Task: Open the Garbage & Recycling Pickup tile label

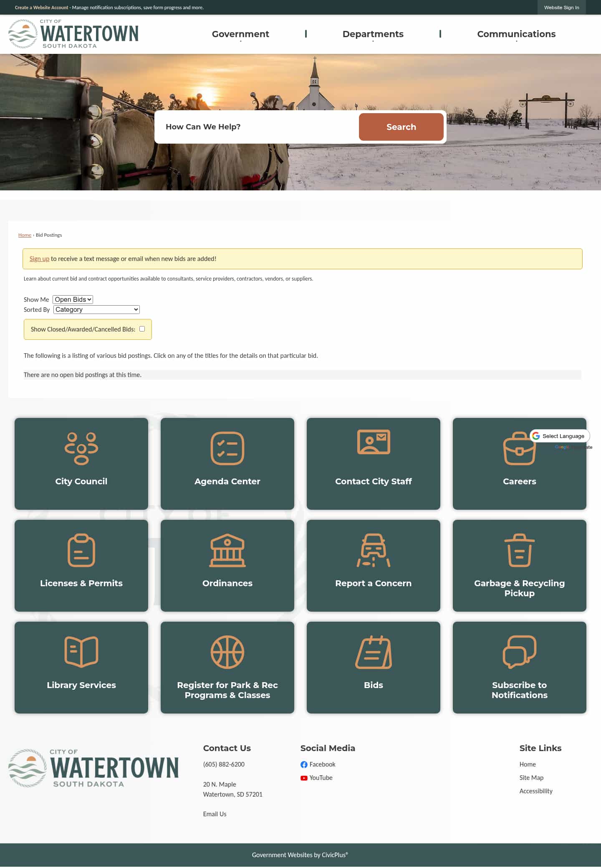Action: [x=520, y=588]
